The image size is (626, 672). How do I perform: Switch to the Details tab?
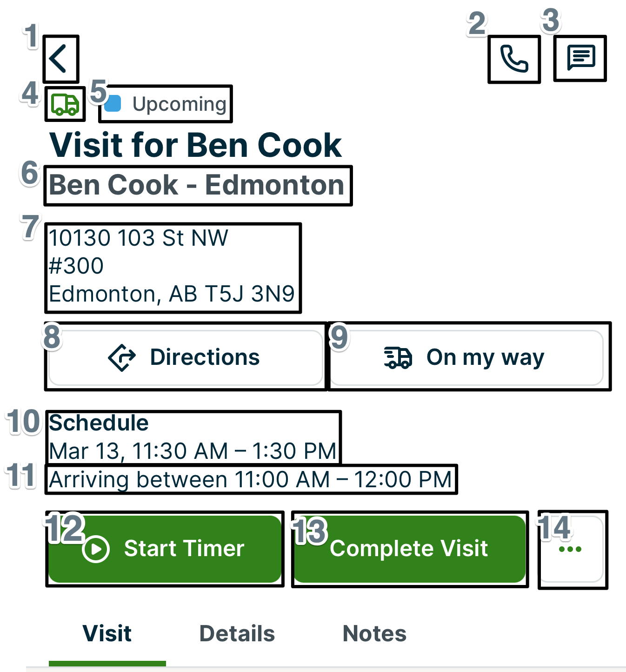click(237, 633)
